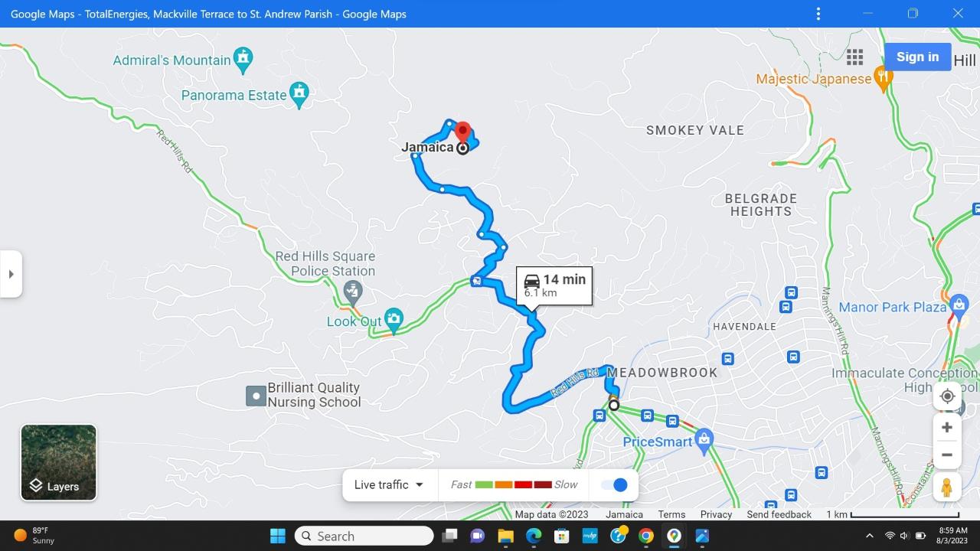Expand the collapsed side panel arrow
Viewport: 980px width, 551px height.
tap(11, 274)
